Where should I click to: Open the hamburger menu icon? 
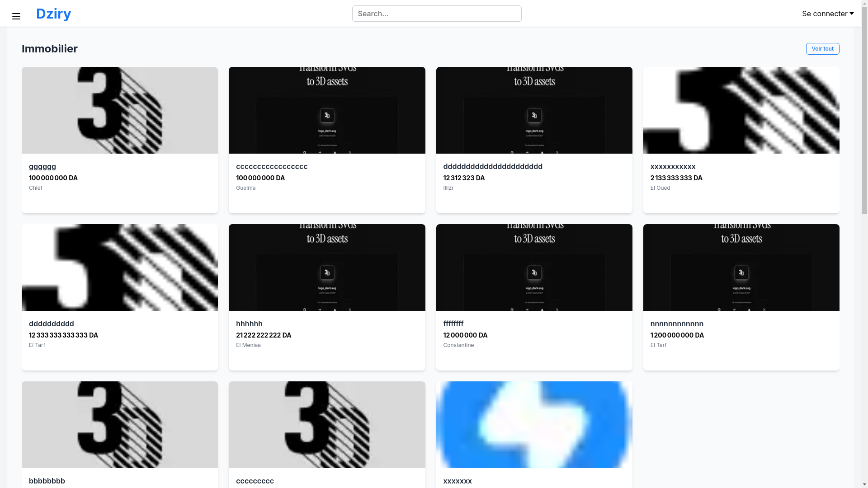tap(16, 17)
